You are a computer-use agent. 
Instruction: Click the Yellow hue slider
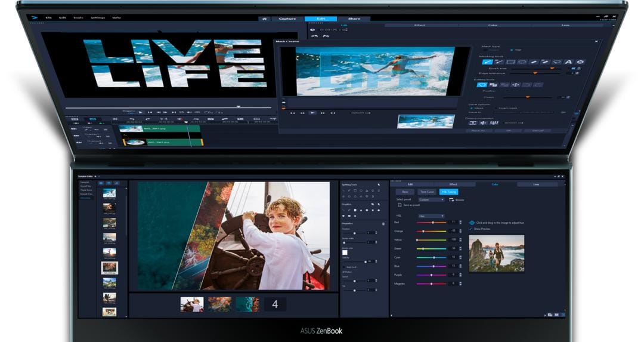pyautogui.click(x=431, y=239)
